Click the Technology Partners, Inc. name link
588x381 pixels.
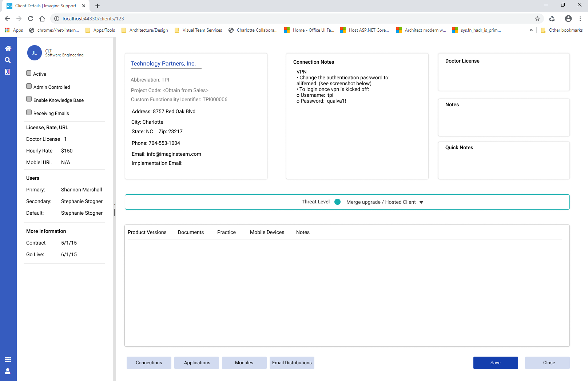[163, 64]
